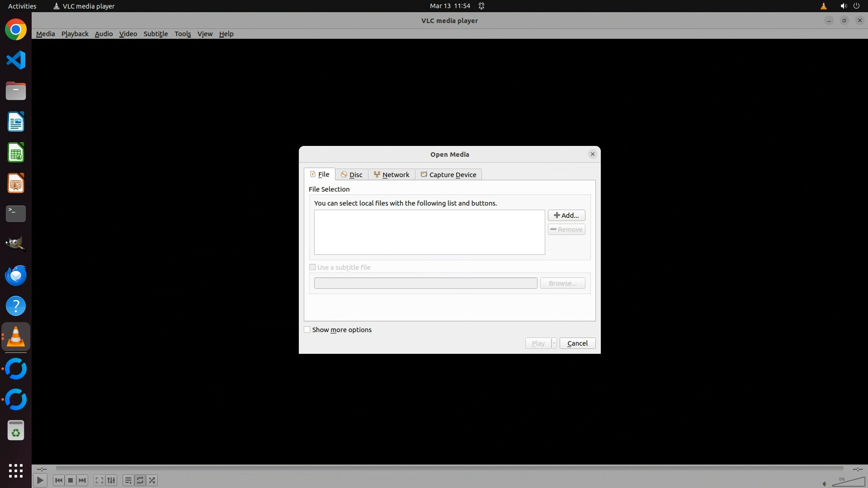The height and width of the screenshot is (488, 868).
Task: Click the previous media skip button
Action: click(x=58, y=480)
